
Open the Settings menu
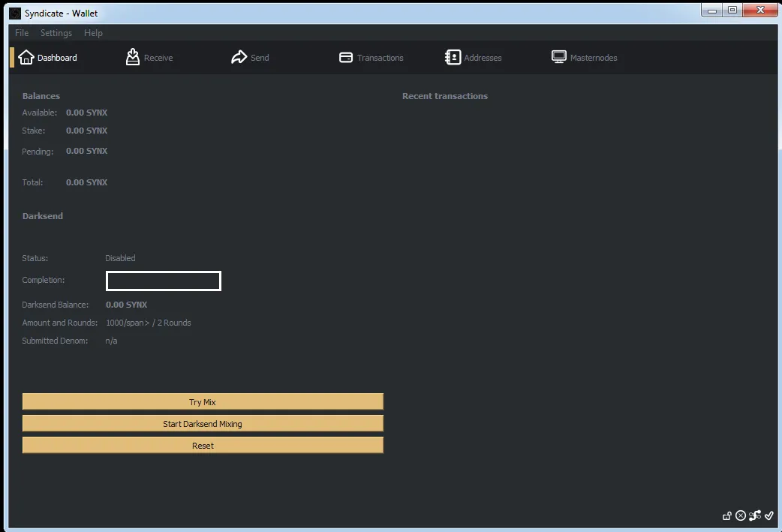pos(56,33)
